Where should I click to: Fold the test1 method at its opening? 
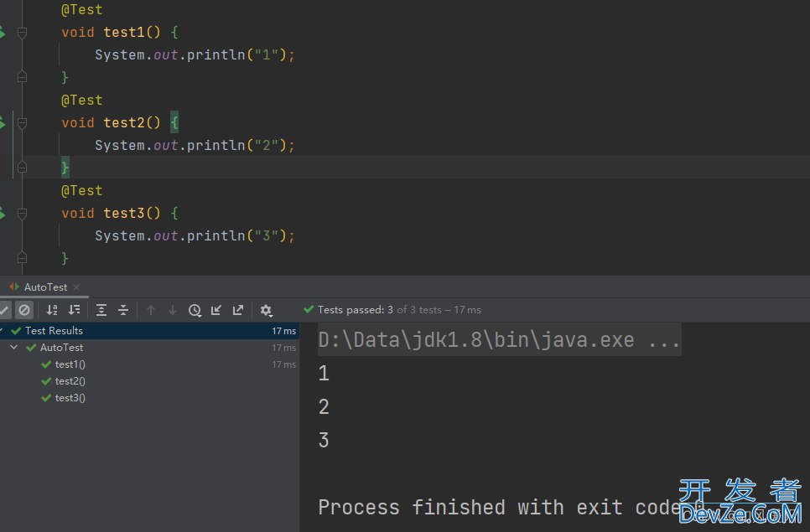pyautogui.click(x=22, y=33)
